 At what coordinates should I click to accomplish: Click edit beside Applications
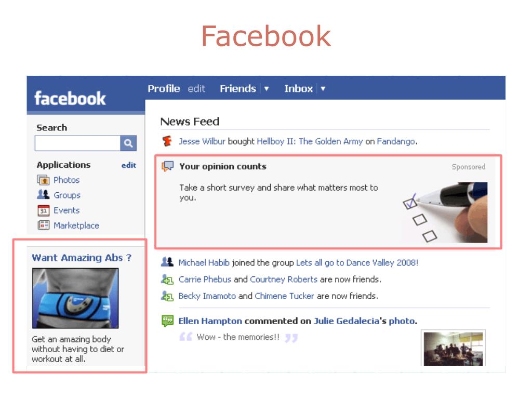[129, 165]
